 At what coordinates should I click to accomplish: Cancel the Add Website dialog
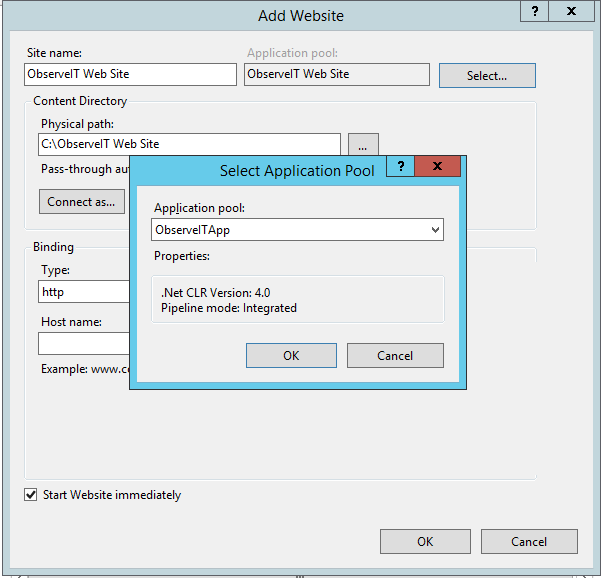pyautogui.click(x=529, y=541)
